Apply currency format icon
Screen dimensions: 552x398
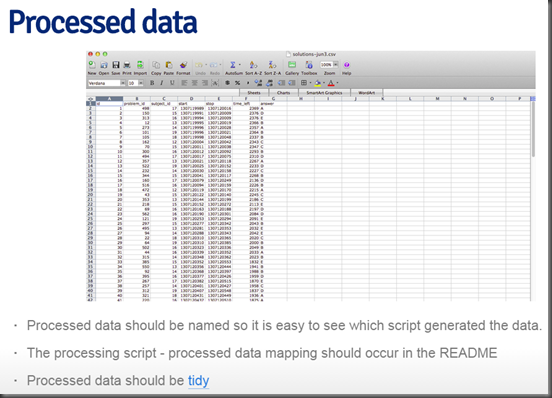tap(227, 83)
